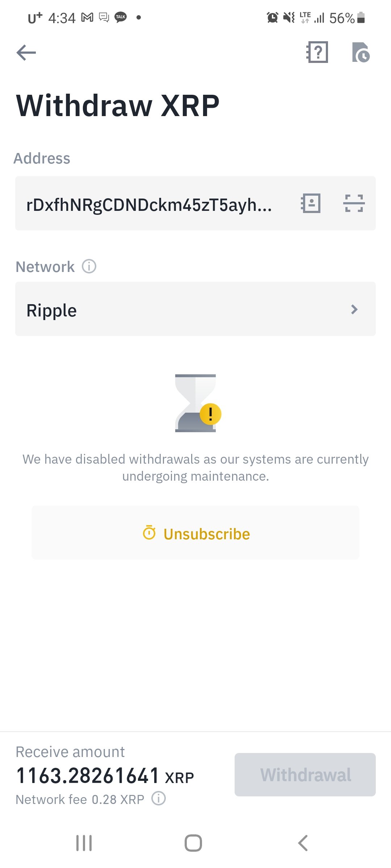The width and height of the screenshot is (391, 868).
Task: Open the address book icon
Action: point(311,203)
